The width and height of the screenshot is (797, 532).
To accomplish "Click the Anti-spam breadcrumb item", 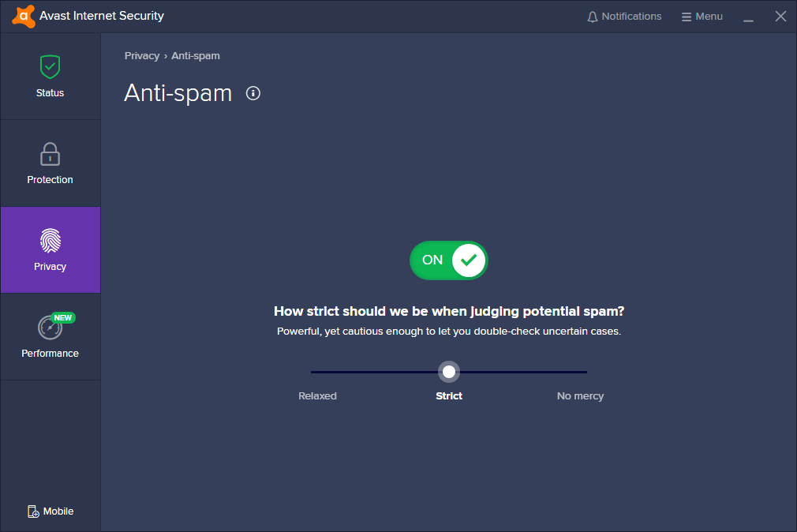I will tap(196, 56).
